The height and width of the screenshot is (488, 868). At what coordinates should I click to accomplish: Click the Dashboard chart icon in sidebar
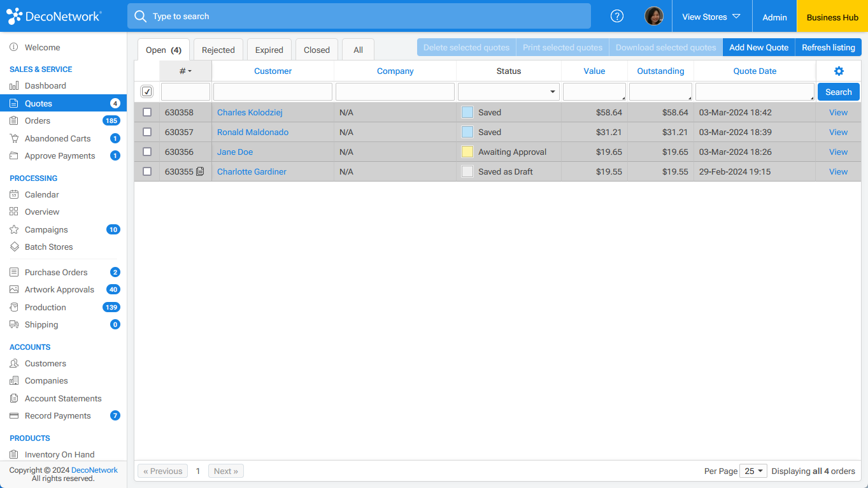(x=14, y=86)
